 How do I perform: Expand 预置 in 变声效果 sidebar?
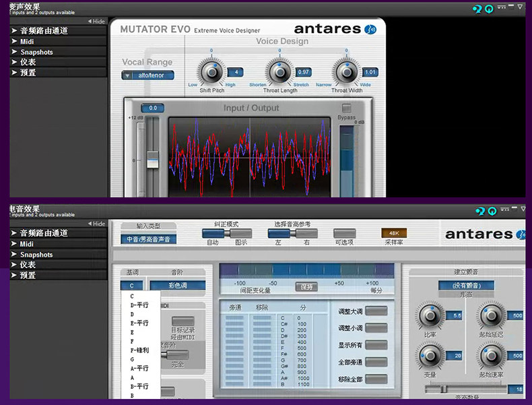point(58,73)
